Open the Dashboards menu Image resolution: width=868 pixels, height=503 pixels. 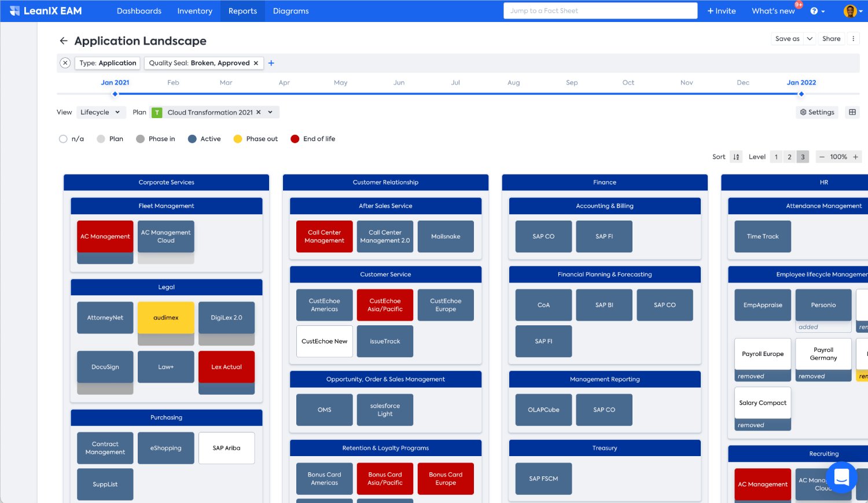(x=139, y=11)
